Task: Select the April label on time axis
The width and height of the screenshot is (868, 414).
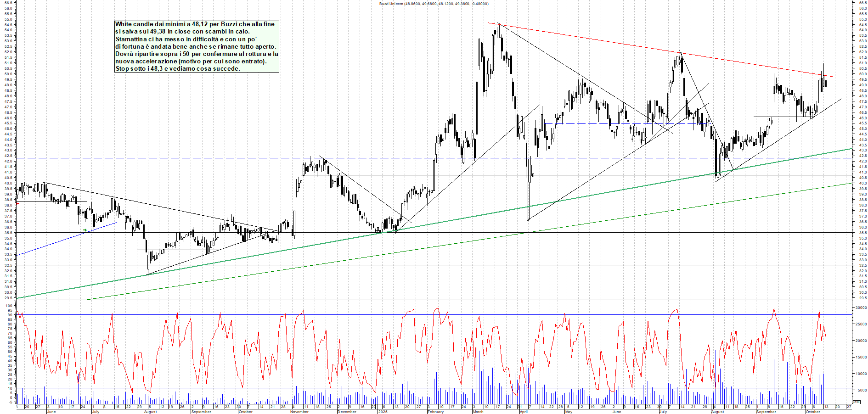Action: pyautogui.click(x=524, y=412)
